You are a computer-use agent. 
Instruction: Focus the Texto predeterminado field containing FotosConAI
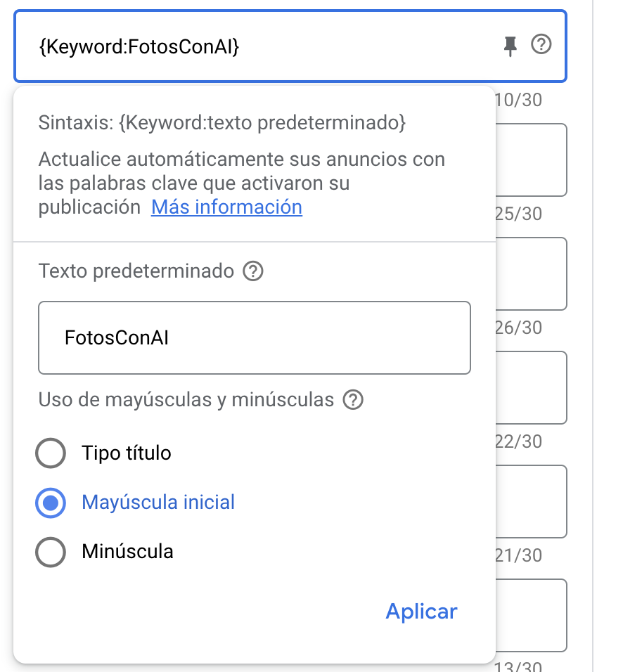pyautogui.click(x=255, y=337)
